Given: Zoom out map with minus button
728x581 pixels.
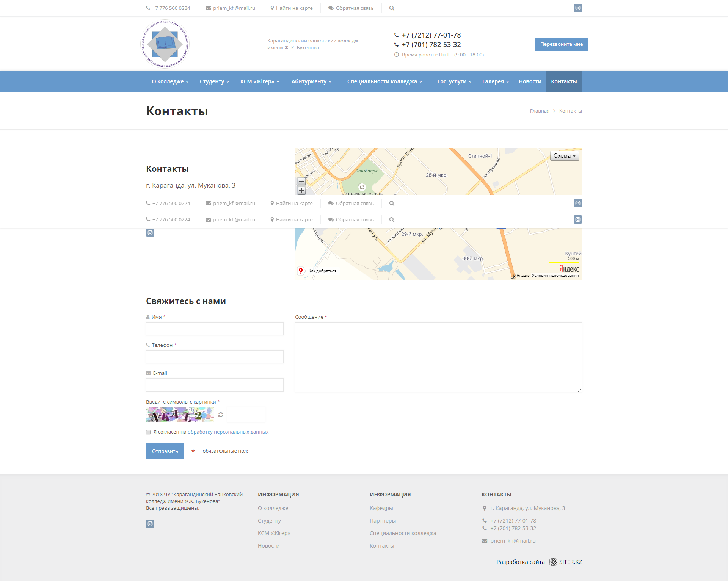Looking at the screenshot, I should click(x=301, y=182).
